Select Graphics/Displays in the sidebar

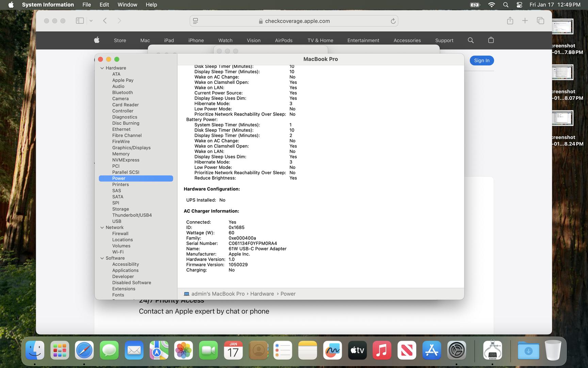pos(131,148)
